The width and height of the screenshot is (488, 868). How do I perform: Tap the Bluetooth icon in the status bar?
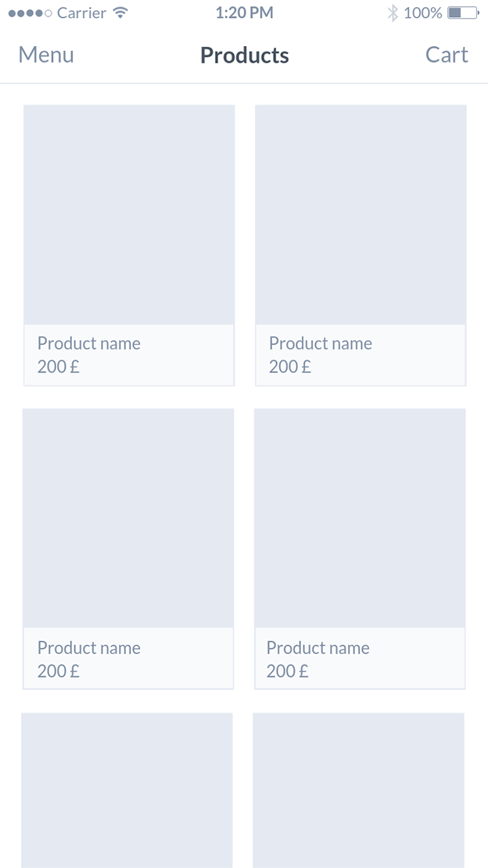(393, 12)
